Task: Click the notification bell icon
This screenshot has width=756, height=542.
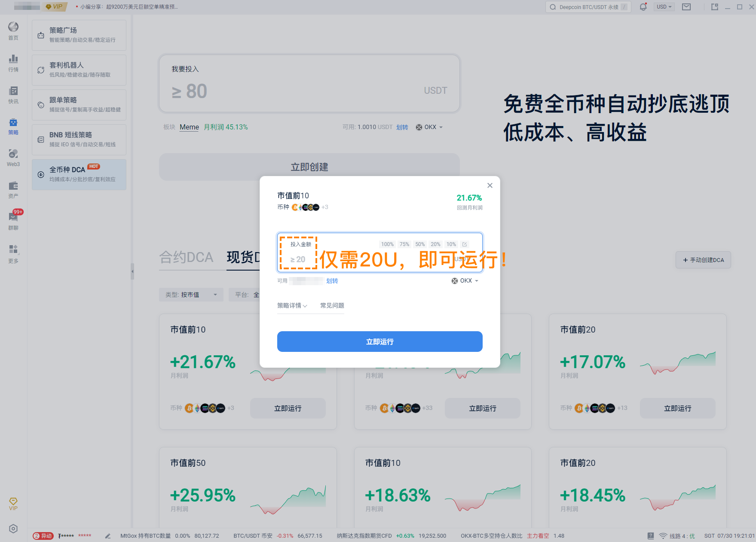Action: (x=643, y=7)
